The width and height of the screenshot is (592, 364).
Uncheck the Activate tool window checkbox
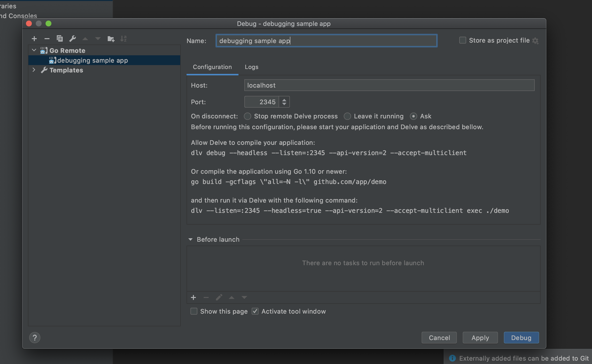pos(255,311)
